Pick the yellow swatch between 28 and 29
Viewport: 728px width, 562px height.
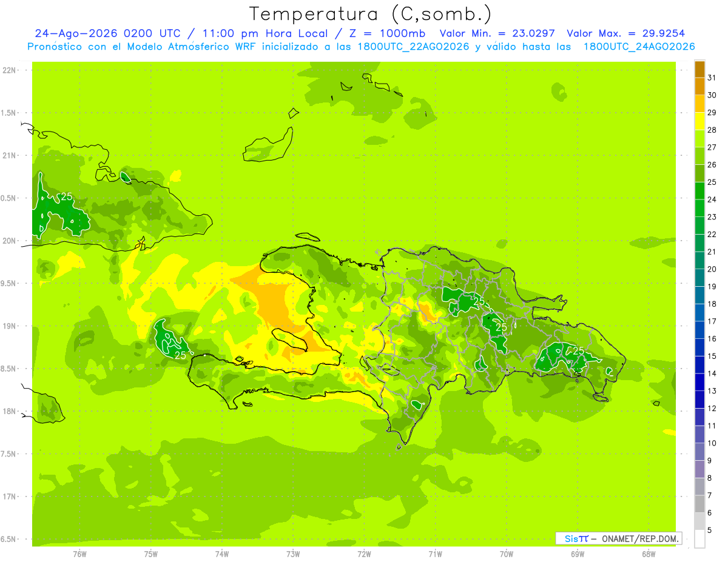click(699, 121)
